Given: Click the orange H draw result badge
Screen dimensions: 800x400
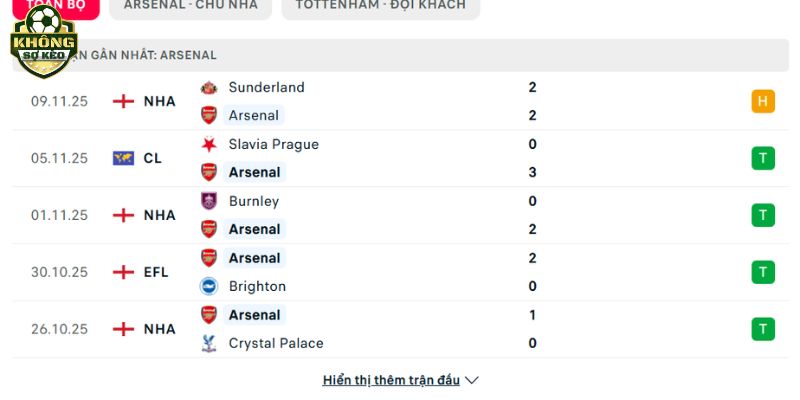Looking at the screenshot, I should coord(763,101).
